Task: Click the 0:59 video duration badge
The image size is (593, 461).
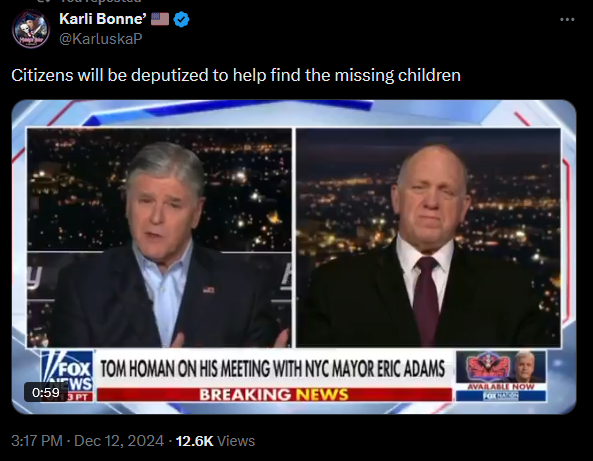Action: point(46,392)
